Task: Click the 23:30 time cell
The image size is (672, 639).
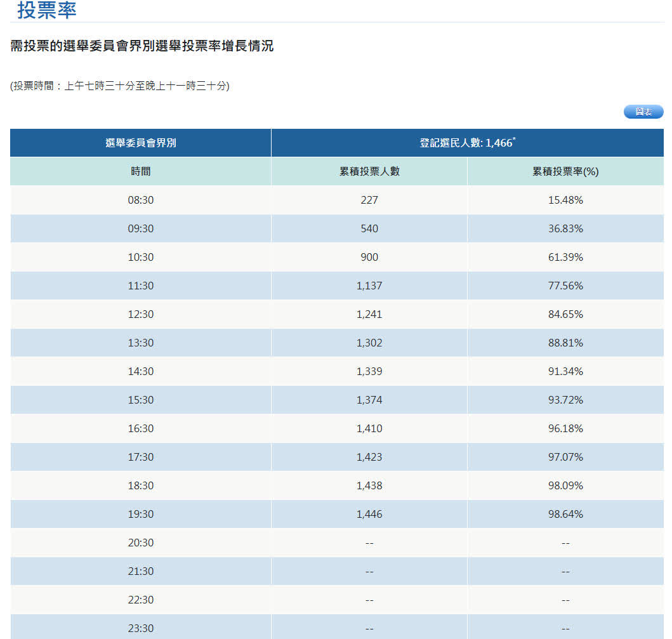Action: coord(140,628)
